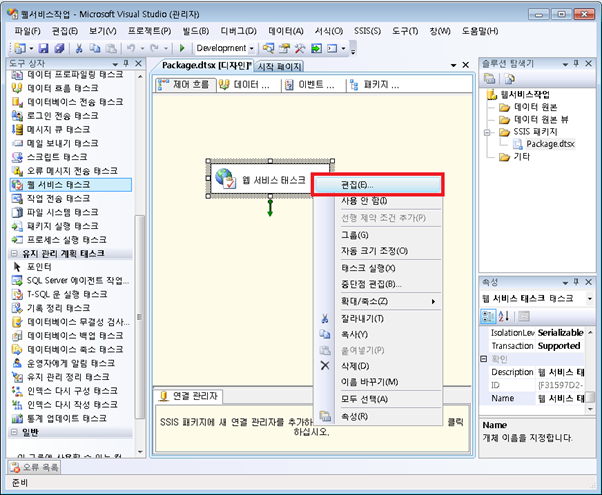Choose 편집(E)... in the context menu
This screenshot has height=495, width=602.
click(x=377, y=185)
